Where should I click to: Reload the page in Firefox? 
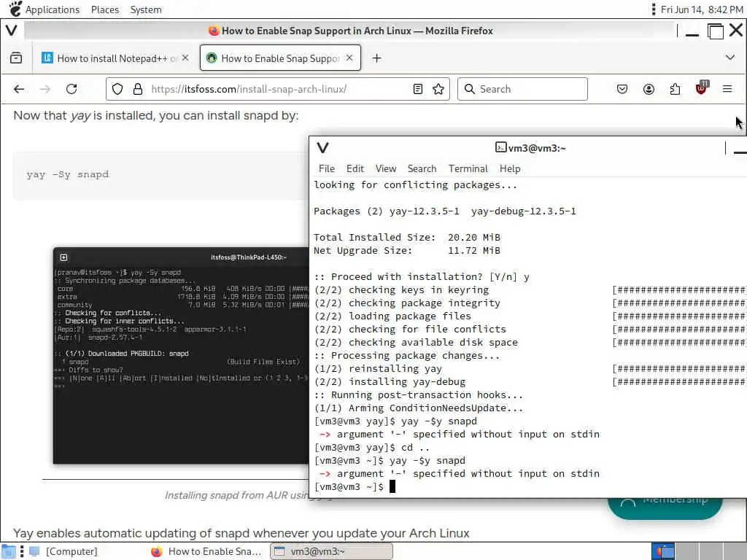point(71,89)
